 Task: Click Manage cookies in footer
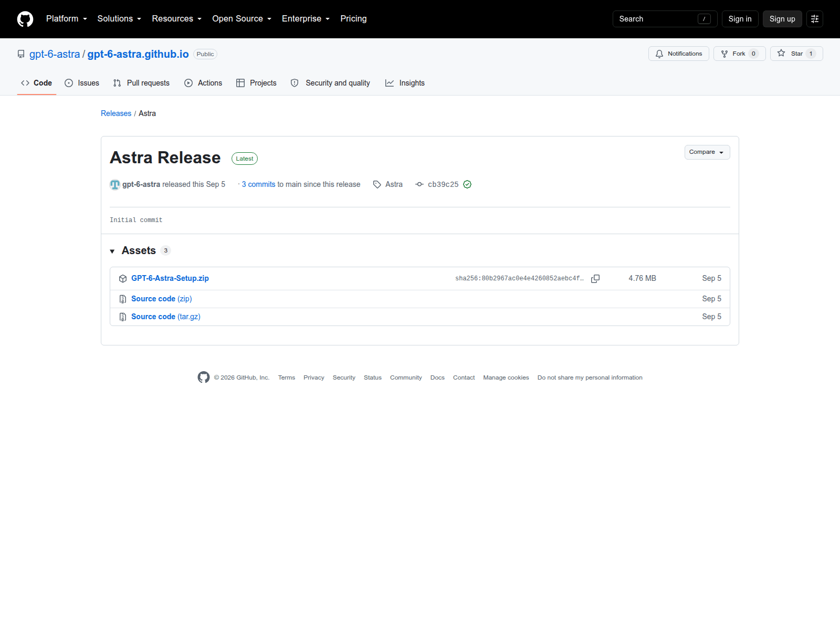click(506, 378)
